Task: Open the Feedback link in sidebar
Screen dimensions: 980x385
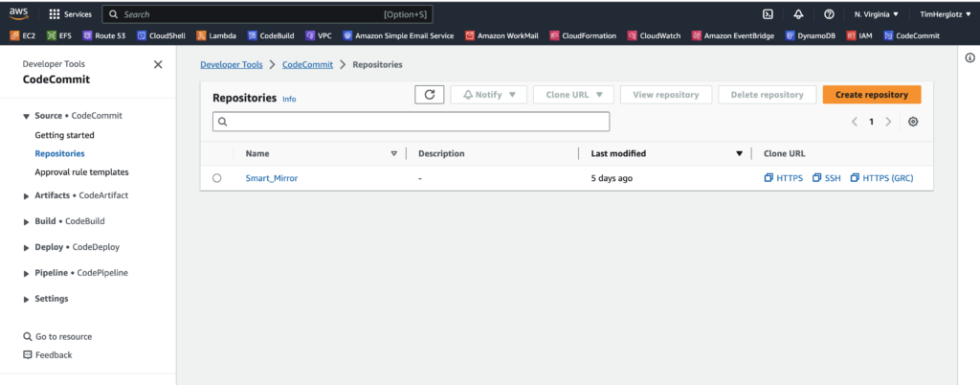Action: click(x=48, y=355)
